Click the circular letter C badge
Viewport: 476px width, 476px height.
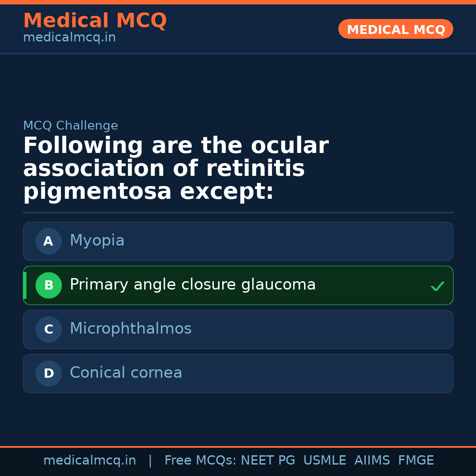click(48, 329)
